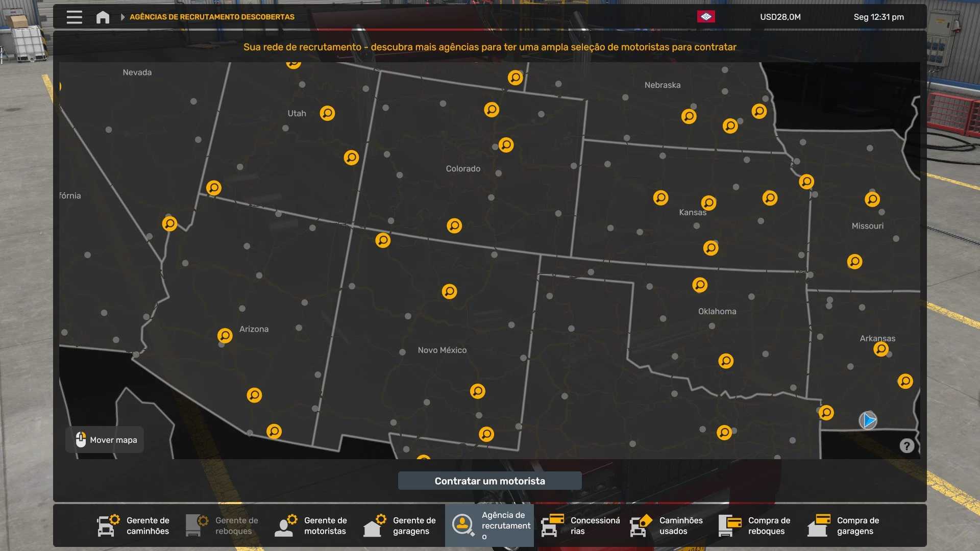
Task: Open the help question mark icon
Action: pos(906,446)
